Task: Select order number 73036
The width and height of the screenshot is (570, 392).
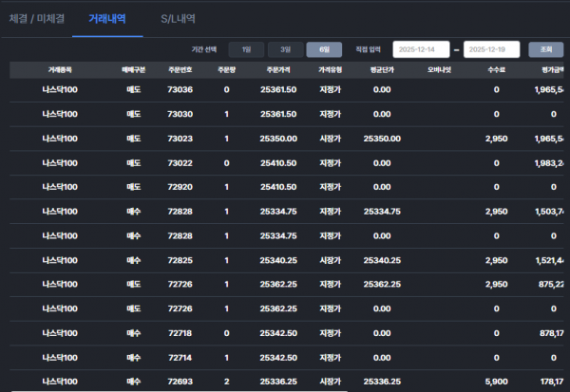Action: tap(180, 90)
